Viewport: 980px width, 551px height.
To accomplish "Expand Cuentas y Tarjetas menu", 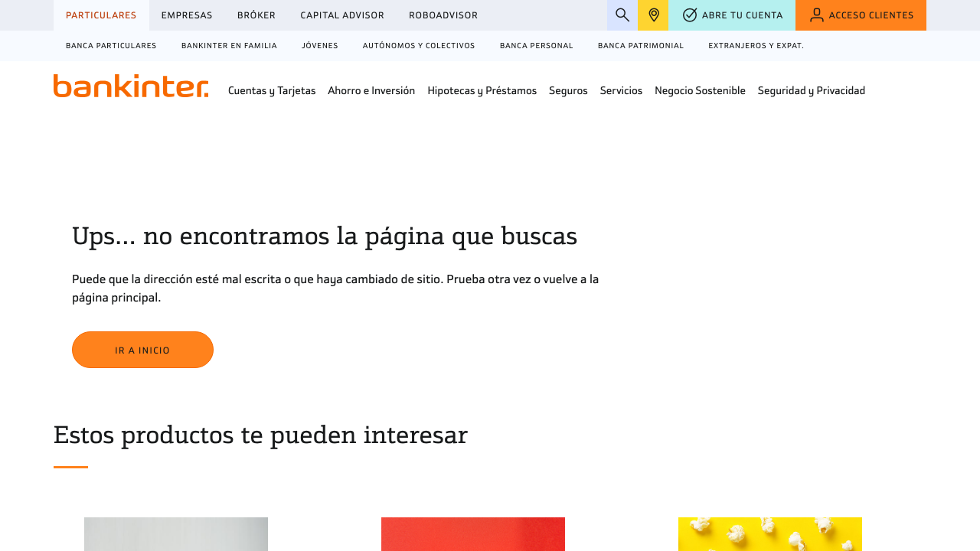I will 272,90.
